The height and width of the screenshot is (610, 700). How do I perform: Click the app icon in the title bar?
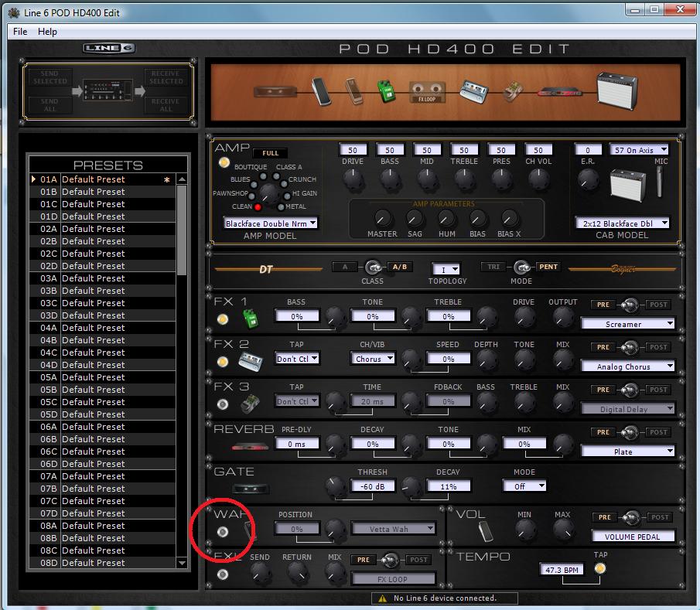(x=14, y=13)
